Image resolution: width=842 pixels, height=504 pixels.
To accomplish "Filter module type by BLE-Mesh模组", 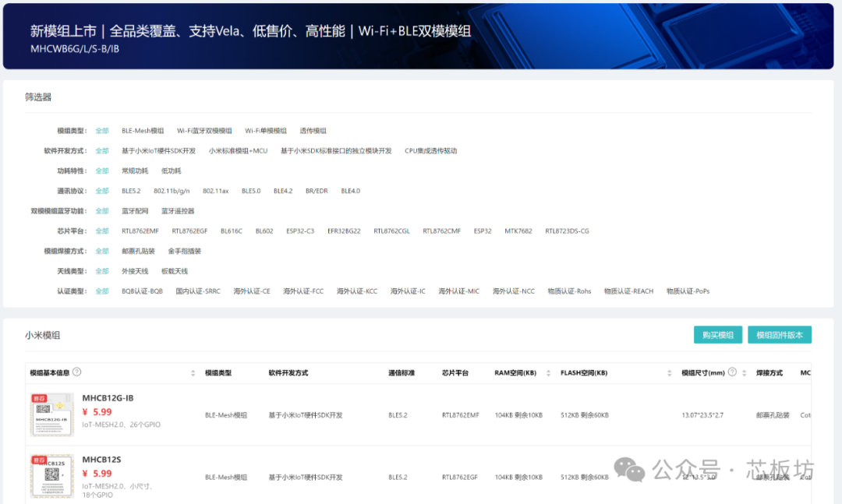I will 143,131.
